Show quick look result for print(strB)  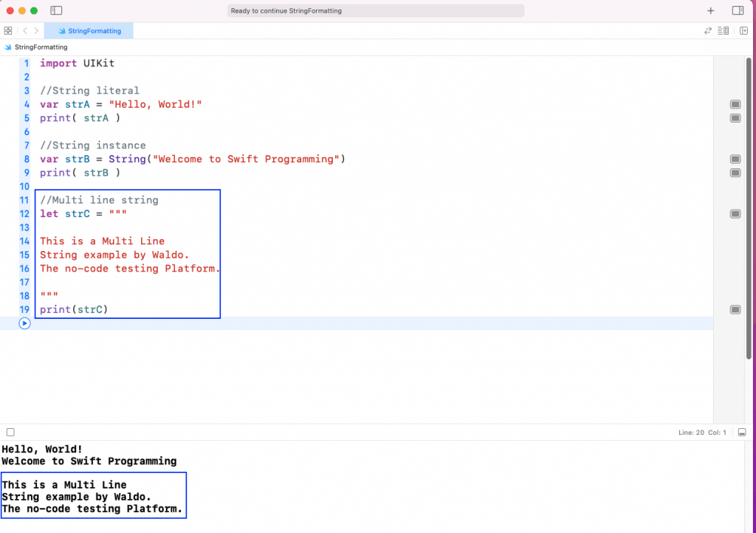pos(735,173)
